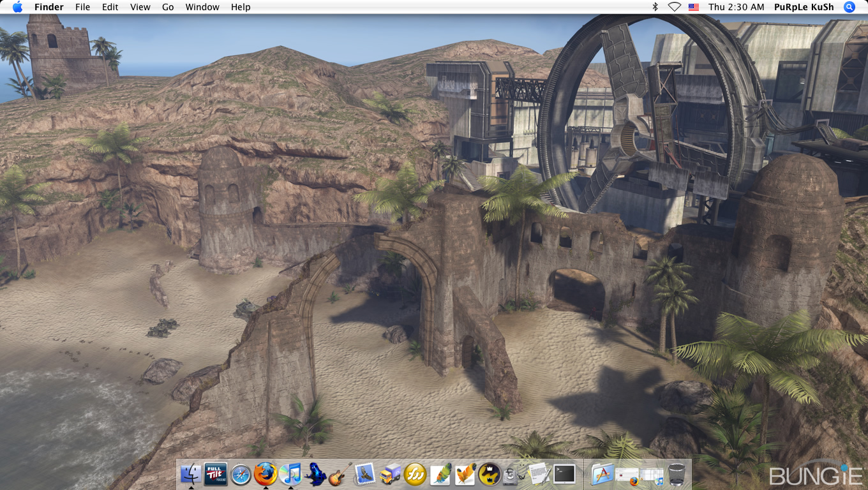Open the View menu
This screenshot has width=868, height=490.
click(x=140, y=7)
